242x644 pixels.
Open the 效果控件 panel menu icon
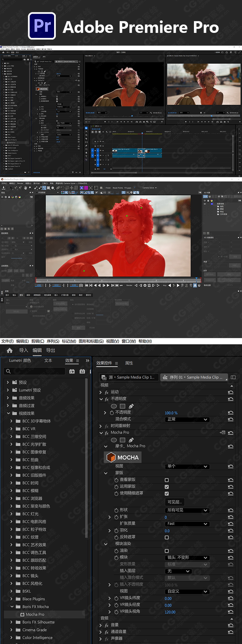pos(117,363)
